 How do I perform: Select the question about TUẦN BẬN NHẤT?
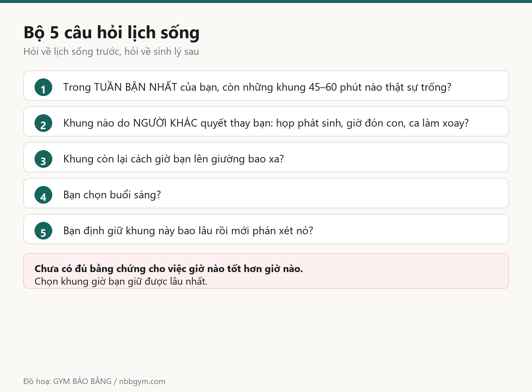[x=266, y=85]
